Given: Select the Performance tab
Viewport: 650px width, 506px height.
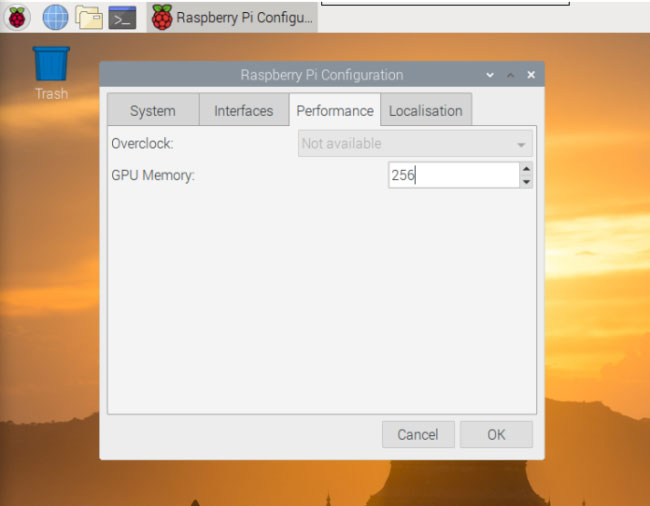Looking at the screenshot, I should [335, 110].
